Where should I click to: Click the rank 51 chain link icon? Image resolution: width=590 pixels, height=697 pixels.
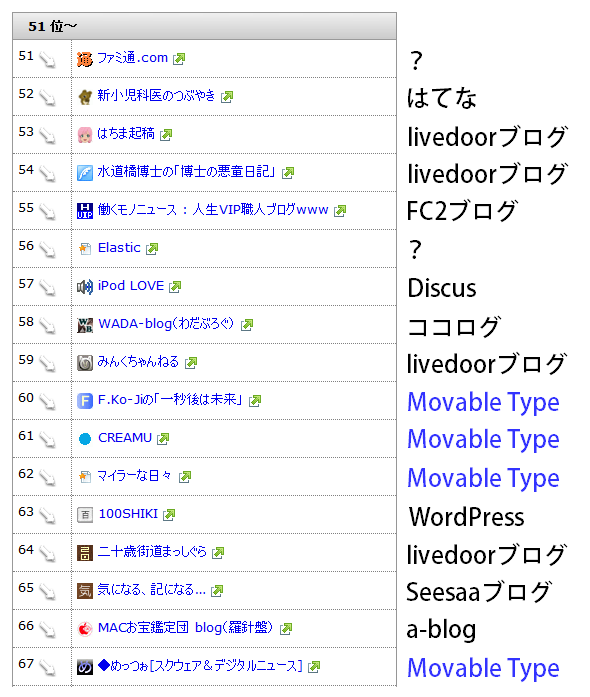coord(47,60)
